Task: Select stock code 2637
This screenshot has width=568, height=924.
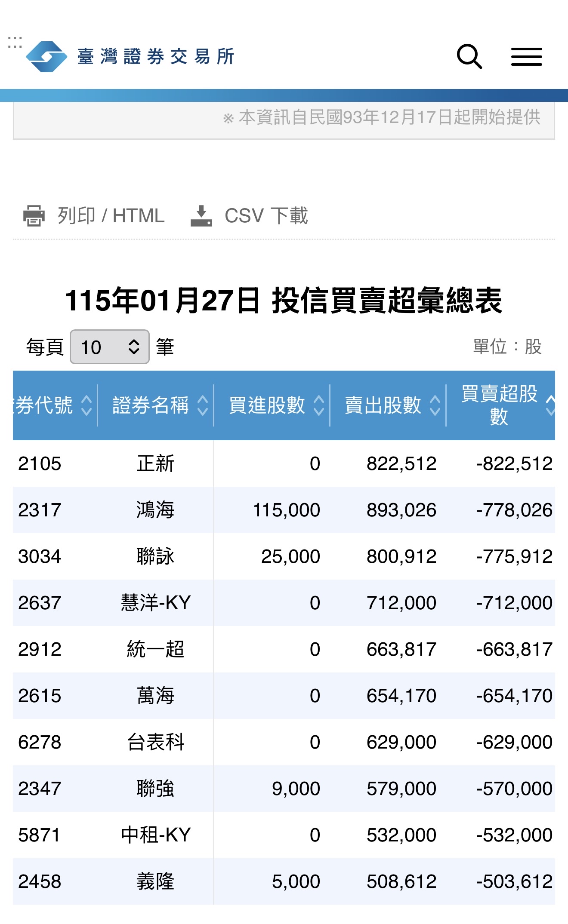Action: click(x=40, y=603)
